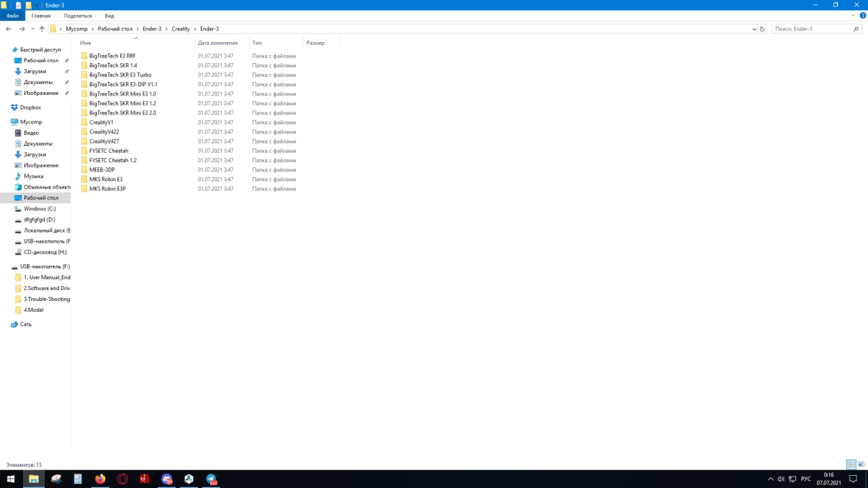Select the BigTreeTech SKR Mini E3 2.0 folder
The height and width of the screenshot is (488, 868).
122,113
